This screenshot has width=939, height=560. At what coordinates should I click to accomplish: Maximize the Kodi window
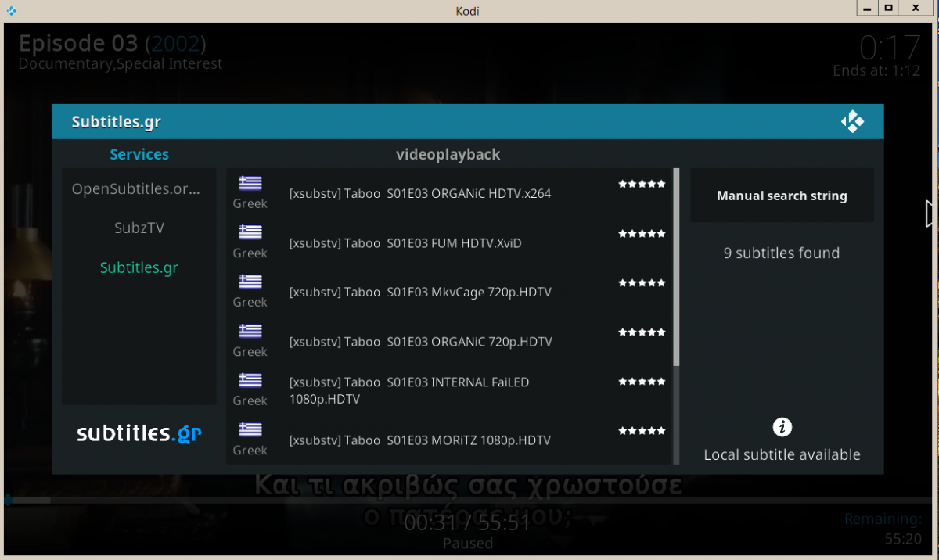888,8
